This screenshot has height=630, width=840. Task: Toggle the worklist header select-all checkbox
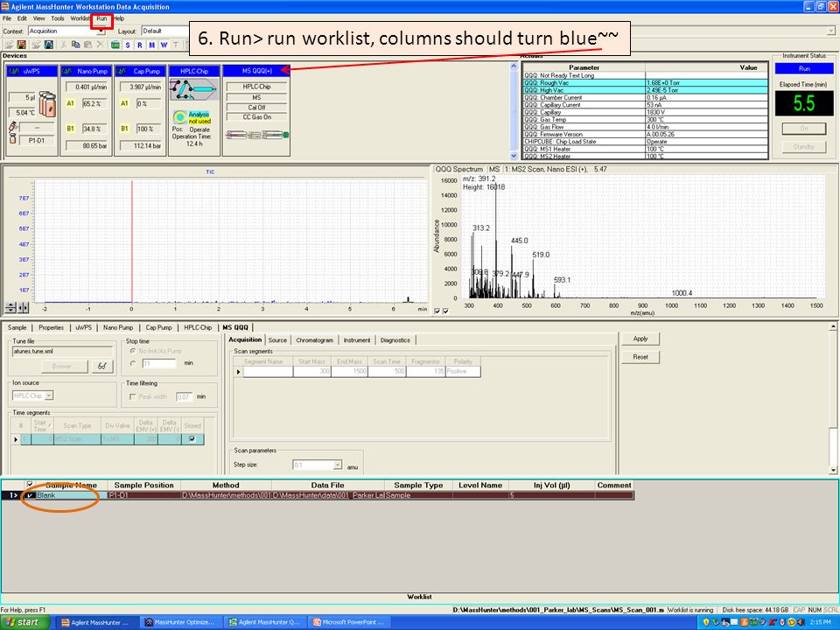pyautogui.click(x=30, y=484)
